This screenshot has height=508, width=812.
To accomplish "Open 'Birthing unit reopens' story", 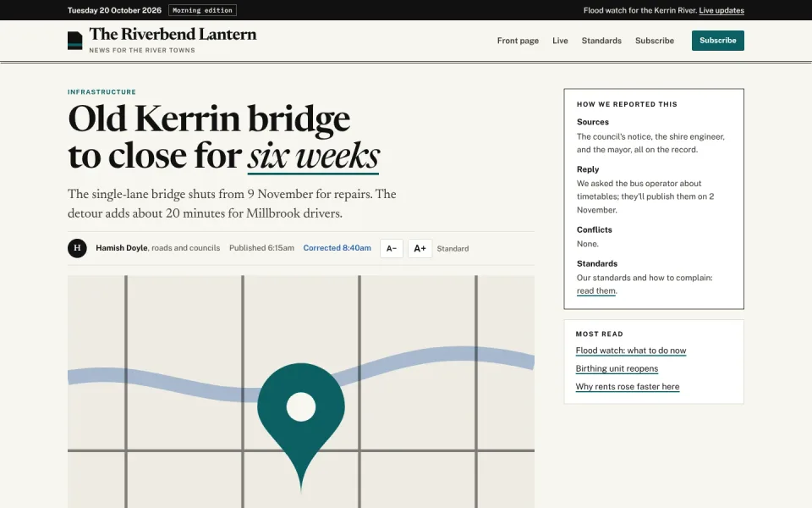I will click(x=617, y=368).
